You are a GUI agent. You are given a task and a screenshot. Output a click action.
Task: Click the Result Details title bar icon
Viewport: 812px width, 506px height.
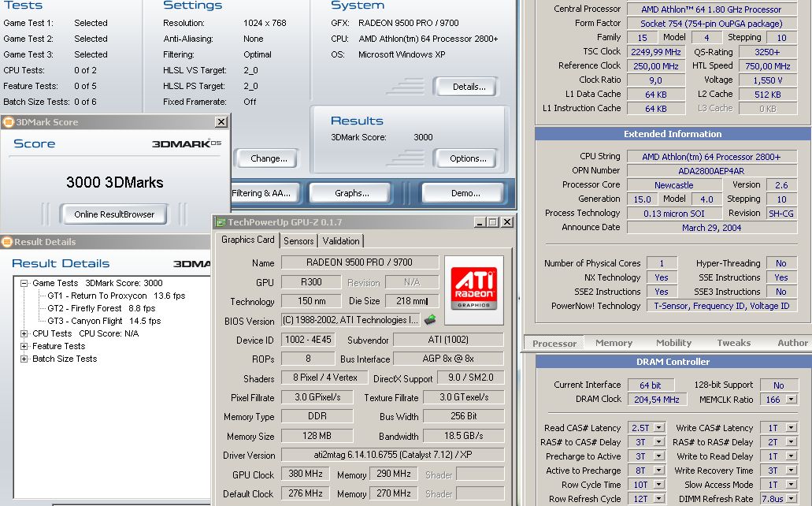coord(7,242)
